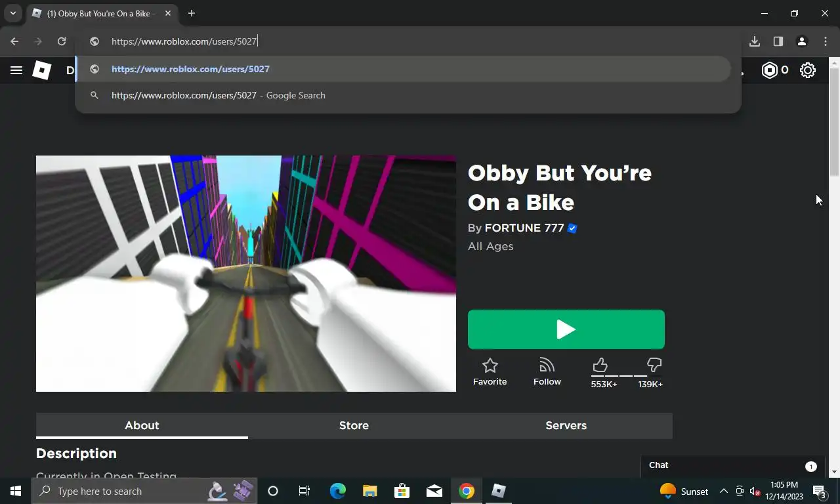Click the Chat unread count badge

tap(810, 467)
